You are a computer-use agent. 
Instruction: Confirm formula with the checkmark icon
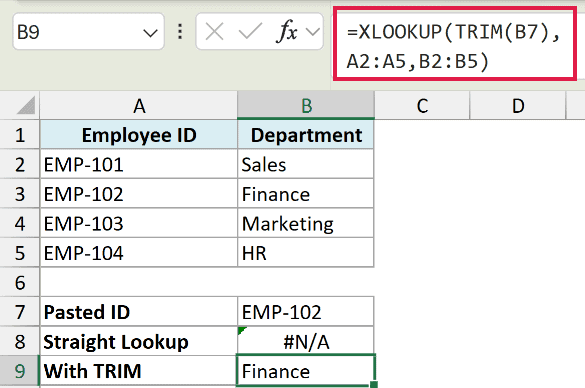(x=250, y=32)
